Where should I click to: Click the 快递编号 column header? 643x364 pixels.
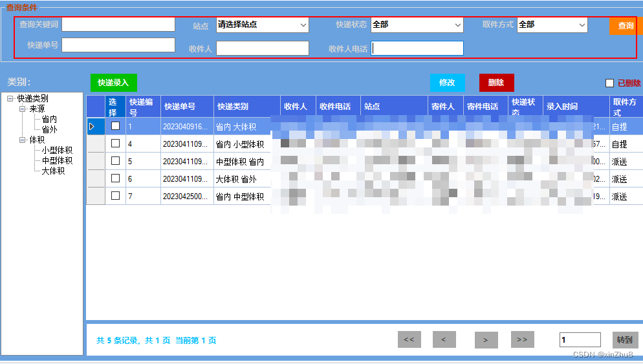[143, 107]
